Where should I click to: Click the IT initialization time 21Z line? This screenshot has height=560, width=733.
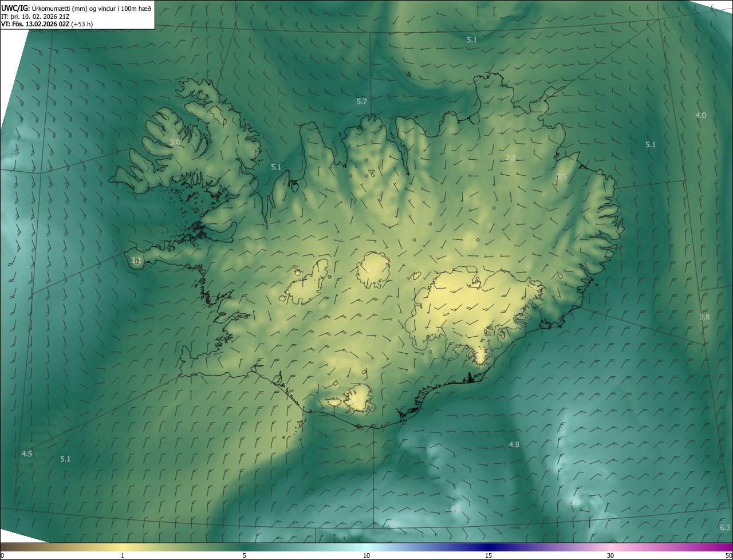pyautogui.click(x=36, y=17)
